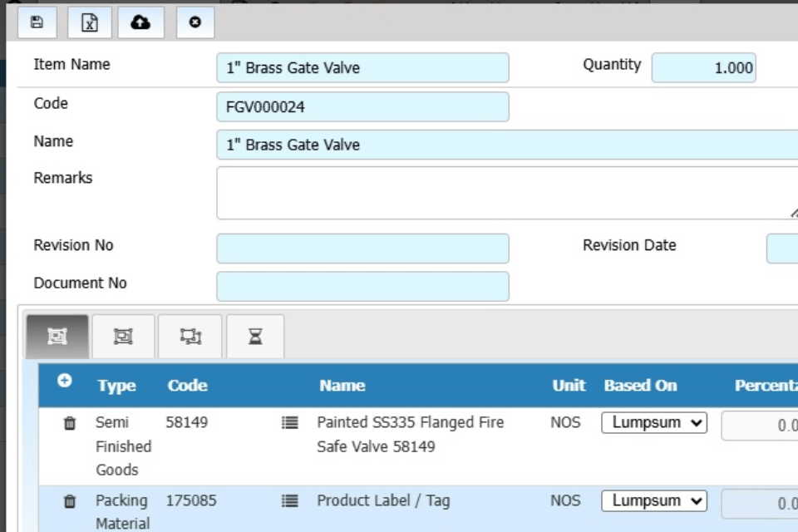The image size is (798, 532).
Task: Click the Type column header
Action: (x=116, y=386)
